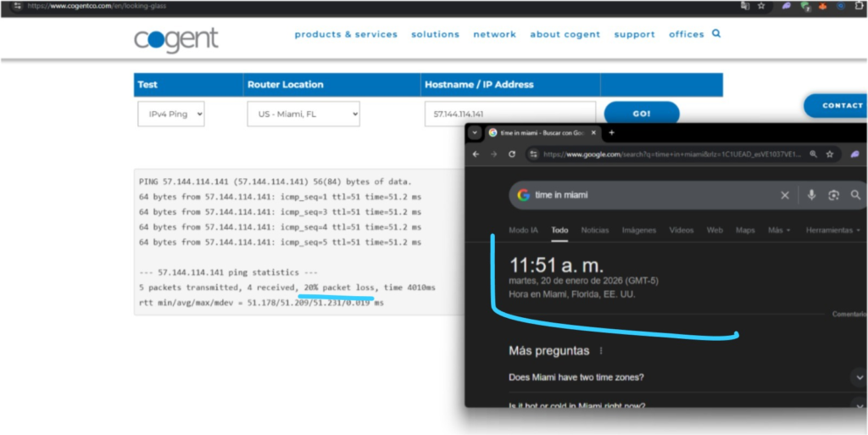Open a new tab with plus icon
Image resolution: width=868 pixels, height=435 pixels.
click(x=612, y=132)
